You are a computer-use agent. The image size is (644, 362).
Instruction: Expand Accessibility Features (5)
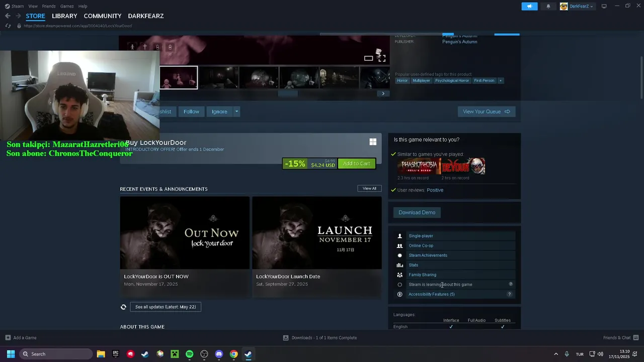coord(432,294)
